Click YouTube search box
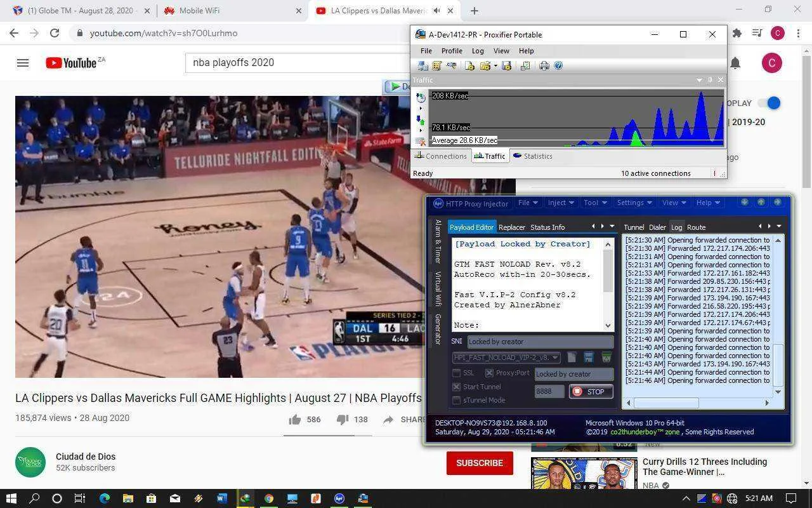 298,62
